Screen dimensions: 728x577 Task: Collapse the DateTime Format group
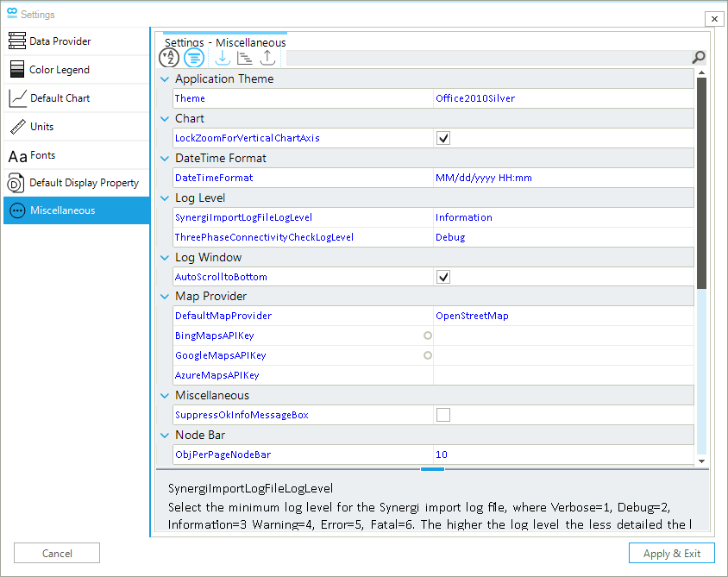pyautogui.click(x=165, y=159)
